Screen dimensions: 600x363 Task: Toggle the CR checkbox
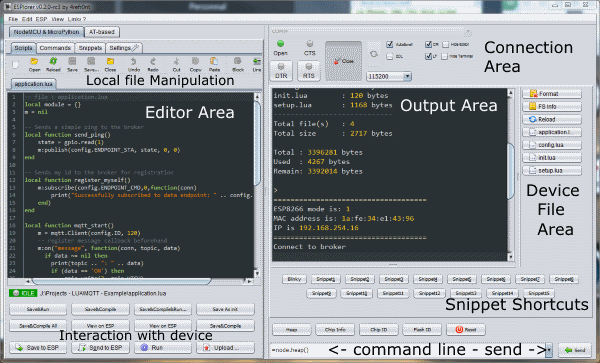pyautogui.click(x=428, y=44)
